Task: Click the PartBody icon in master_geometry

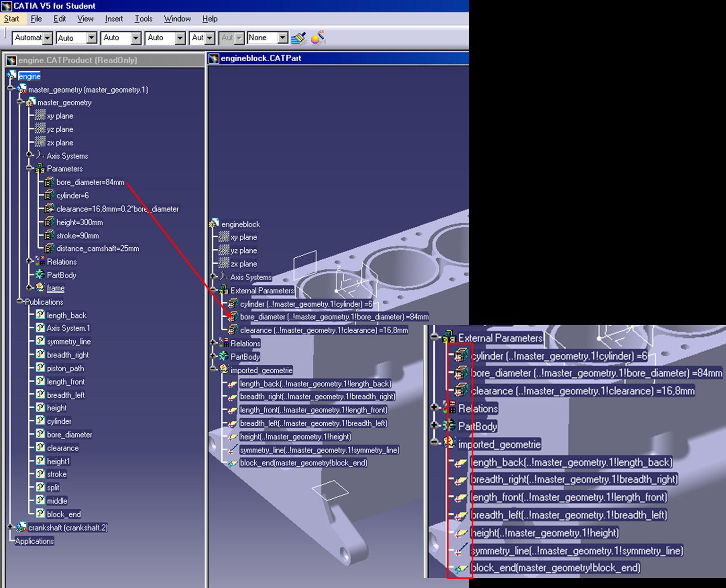Action: click(x=40, y=274)
